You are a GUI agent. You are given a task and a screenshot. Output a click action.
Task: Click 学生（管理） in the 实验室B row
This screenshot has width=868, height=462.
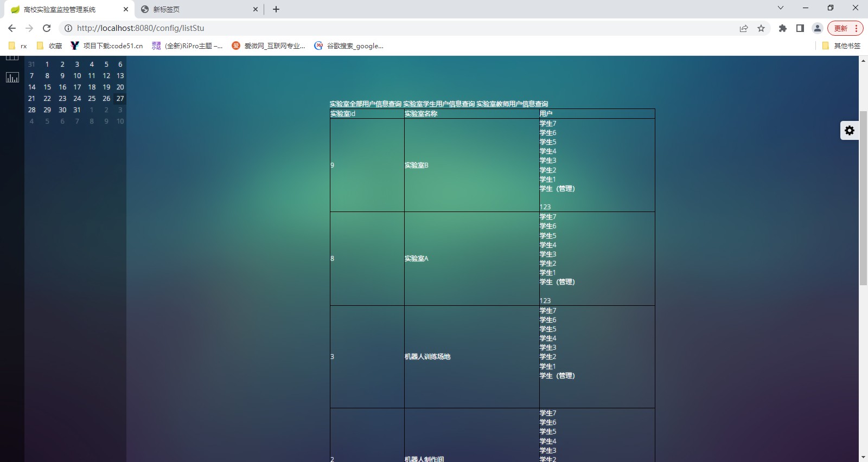[x=557, y=189]
